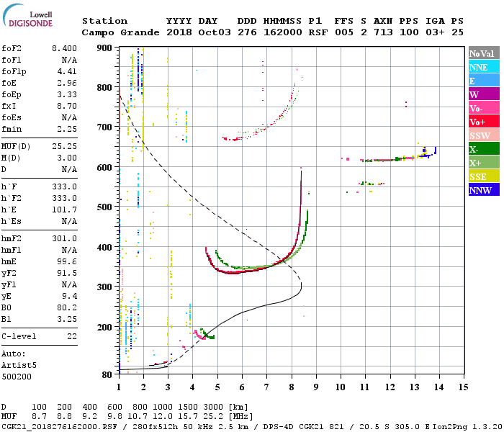Image resolution: width=504 pixels, height=432 pixels.
Task: Click the day number 276
Action: 247,32
